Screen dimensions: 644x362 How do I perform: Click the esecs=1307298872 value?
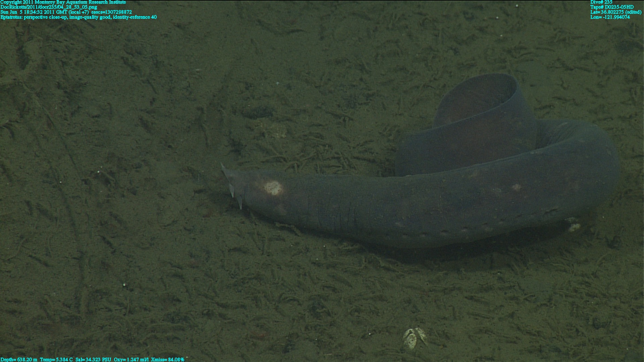click(x=111, y=12)
